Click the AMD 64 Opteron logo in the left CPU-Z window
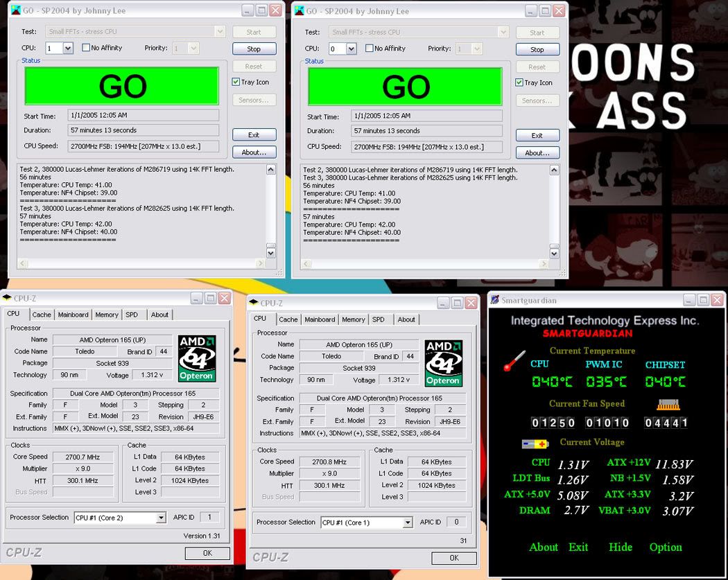Image resolution: width=728 pixels, height=580 pixels. click(x=197, y=358)
